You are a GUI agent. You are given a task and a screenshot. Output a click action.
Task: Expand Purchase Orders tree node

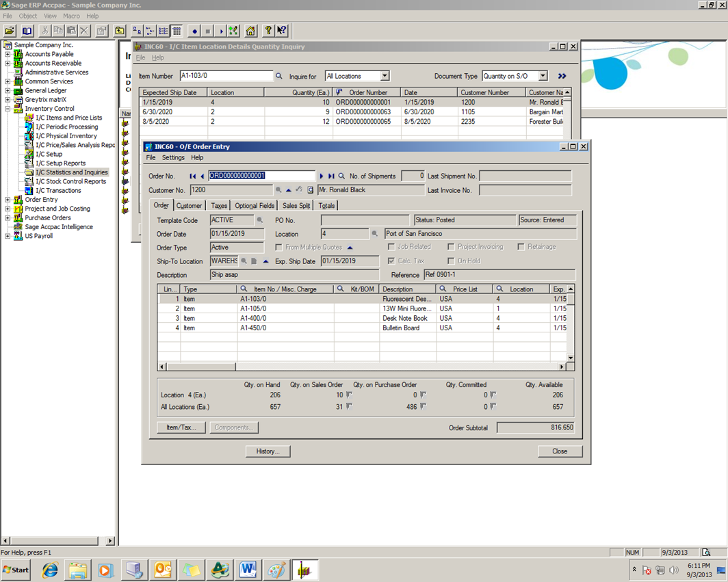coord(8,217)
